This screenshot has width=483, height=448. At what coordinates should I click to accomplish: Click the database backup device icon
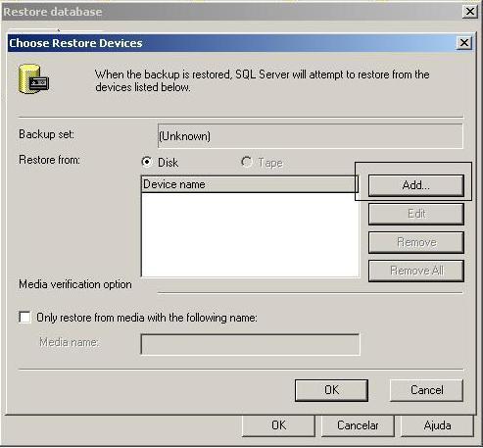33,78
